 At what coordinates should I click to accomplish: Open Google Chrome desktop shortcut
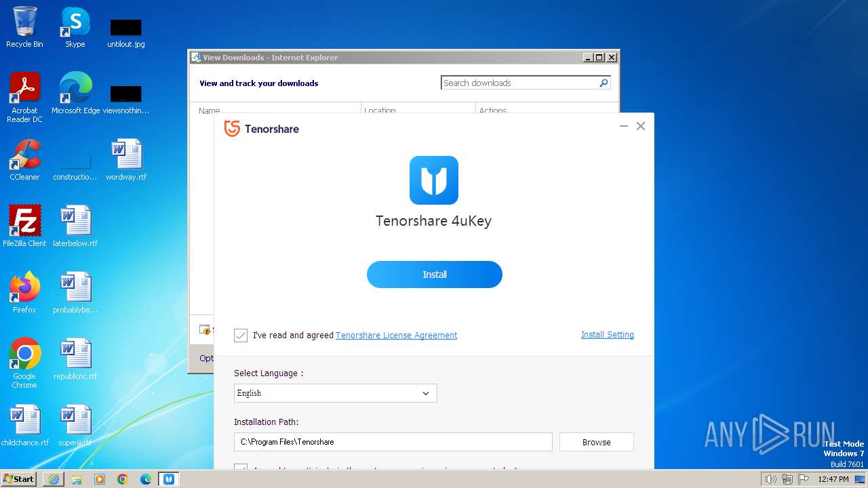point(24,363)
